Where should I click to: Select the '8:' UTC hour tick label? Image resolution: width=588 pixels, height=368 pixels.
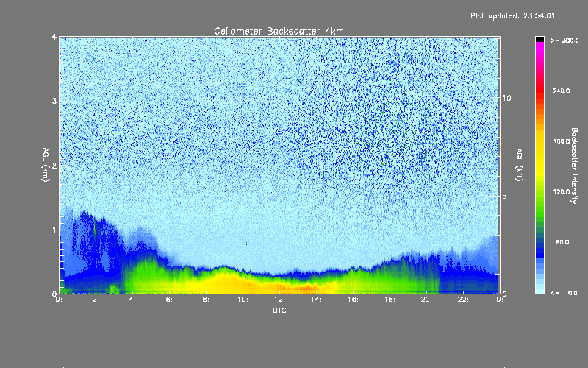207,300
